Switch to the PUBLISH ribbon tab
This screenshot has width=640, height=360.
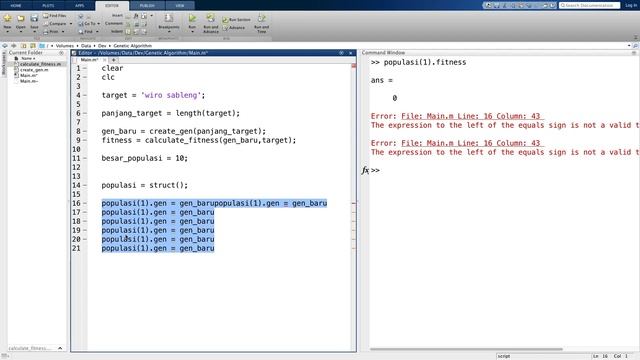(147, 5)
